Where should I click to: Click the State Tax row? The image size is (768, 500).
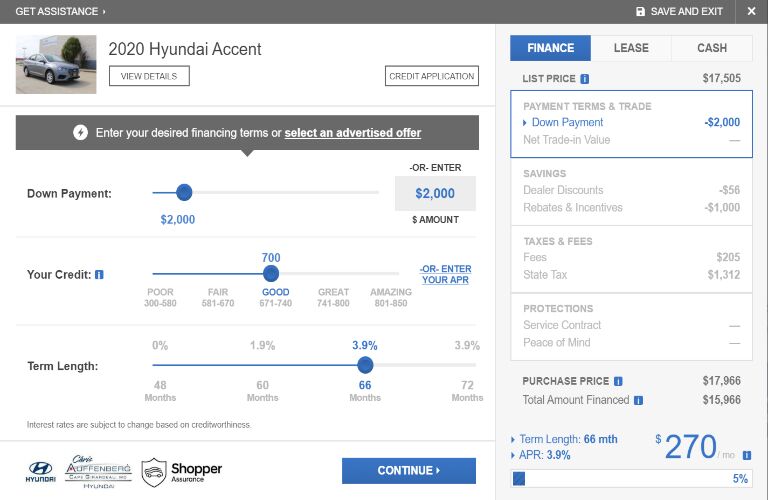(x=631, y=275)
